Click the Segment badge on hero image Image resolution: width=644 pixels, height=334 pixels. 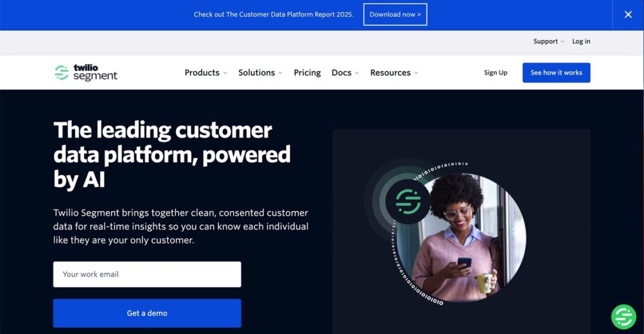tap(408, 201)
